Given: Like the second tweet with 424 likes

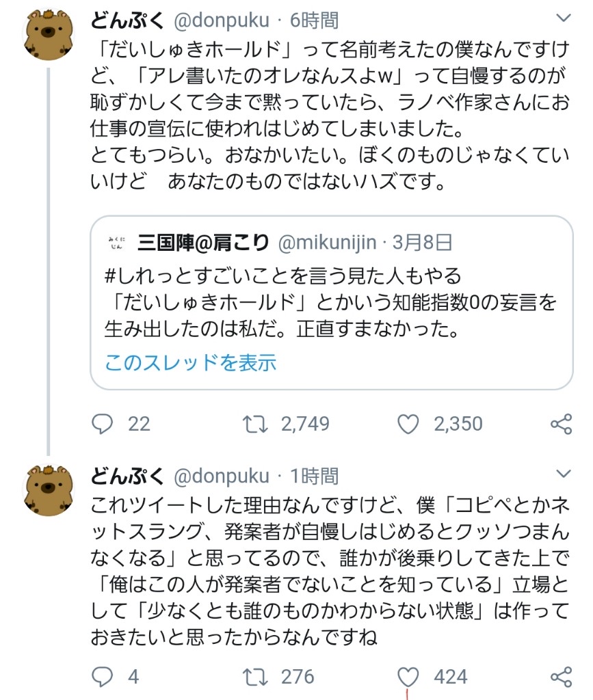Looking at the screenshot, I should tap(408, 677).
